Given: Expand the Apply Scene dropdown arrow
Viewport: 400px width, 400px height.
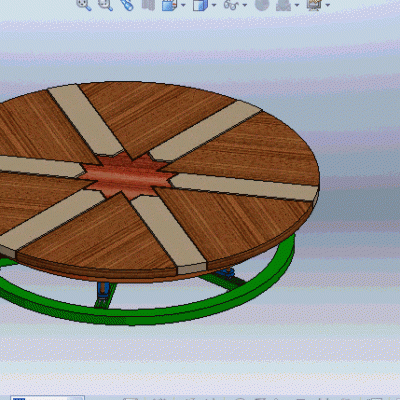Looking at the screenshot, I should coord(297,5).
